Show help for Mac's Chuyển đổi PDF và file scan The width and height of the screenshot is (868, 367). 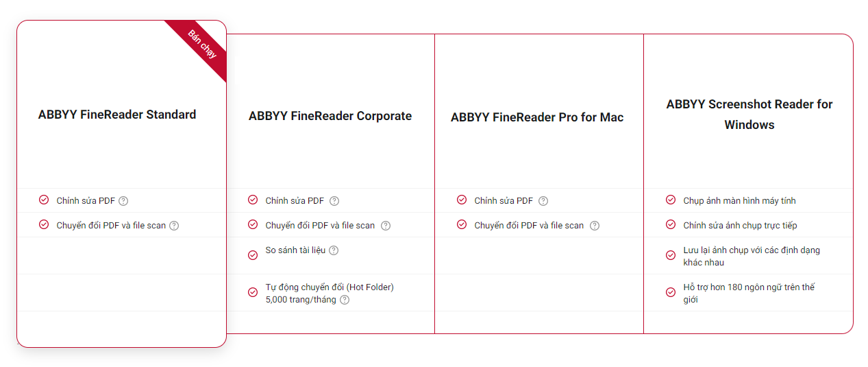point(595,226)
